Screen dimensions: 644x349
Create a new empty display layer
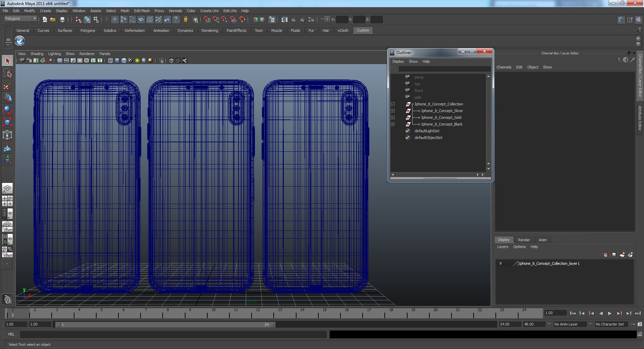pos(622,255)
